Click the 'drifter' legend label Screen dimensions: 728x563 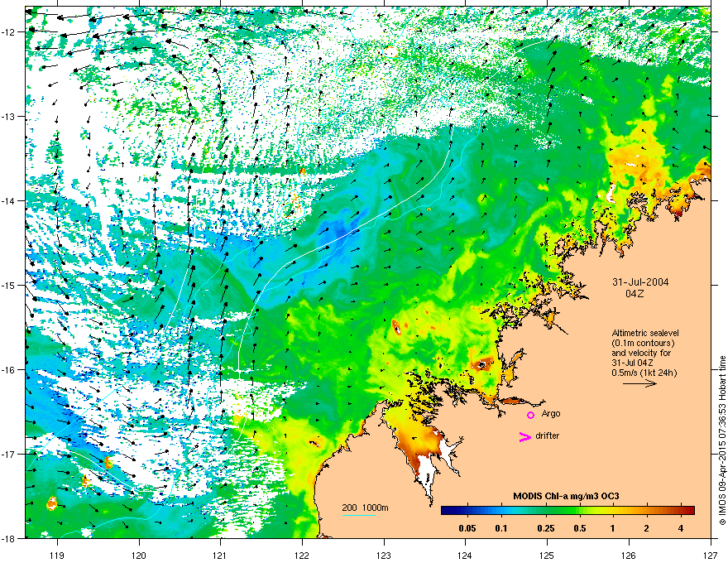coord(548,435)
